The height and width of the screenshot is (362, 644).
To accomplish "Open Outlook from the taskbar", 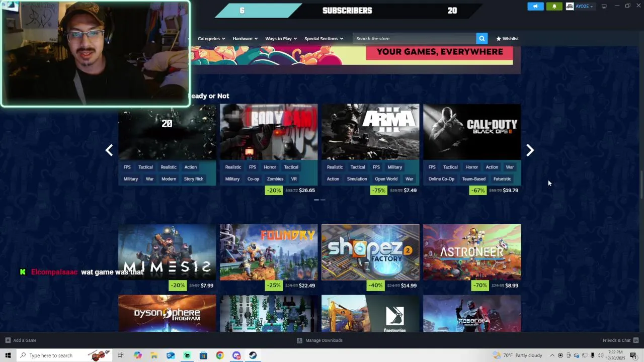I will tap(171, 355).
